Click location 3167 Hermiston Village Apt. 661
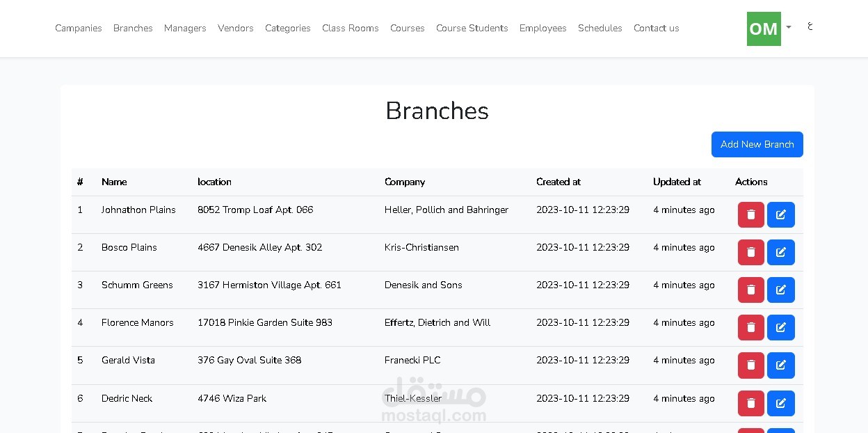This screenshot has height=433, width=868. tap(269, 285)
